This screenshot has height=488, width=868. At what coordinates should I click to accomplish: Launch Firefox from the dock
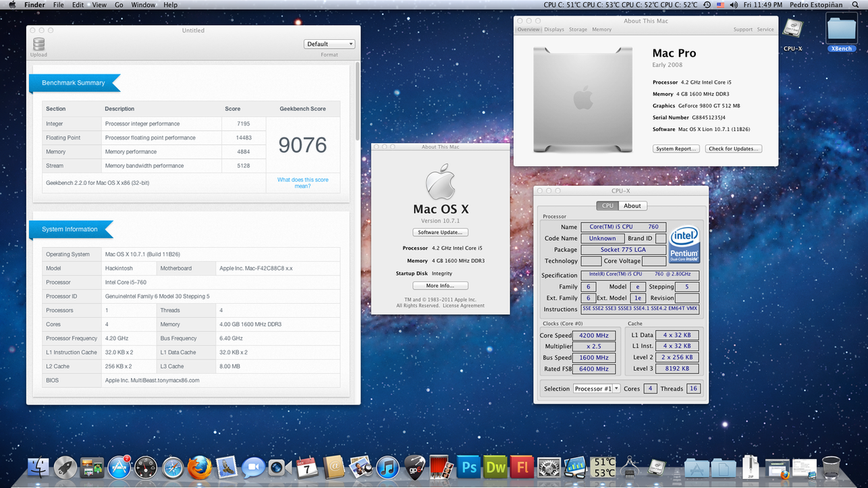[199, 467]
